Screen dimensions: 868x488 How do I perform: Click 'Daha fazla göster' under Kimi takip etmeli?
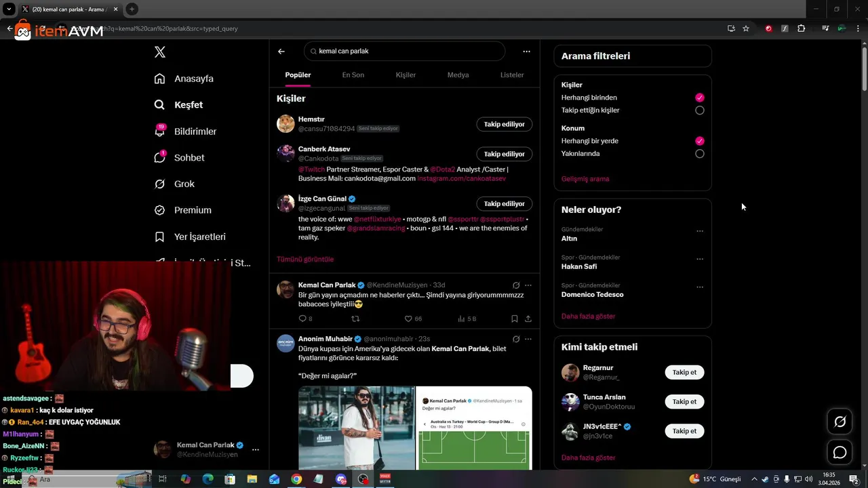pos(588,458)
